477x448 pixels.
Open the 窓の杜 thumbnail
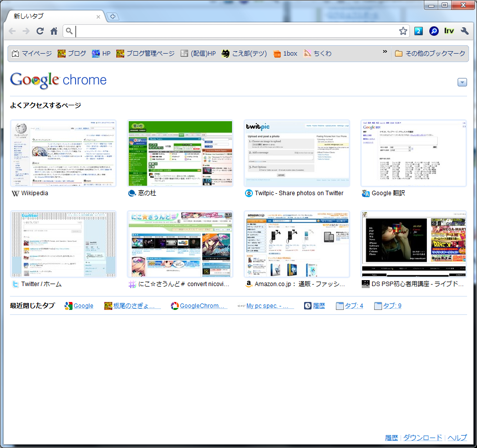tap(180, 153)
